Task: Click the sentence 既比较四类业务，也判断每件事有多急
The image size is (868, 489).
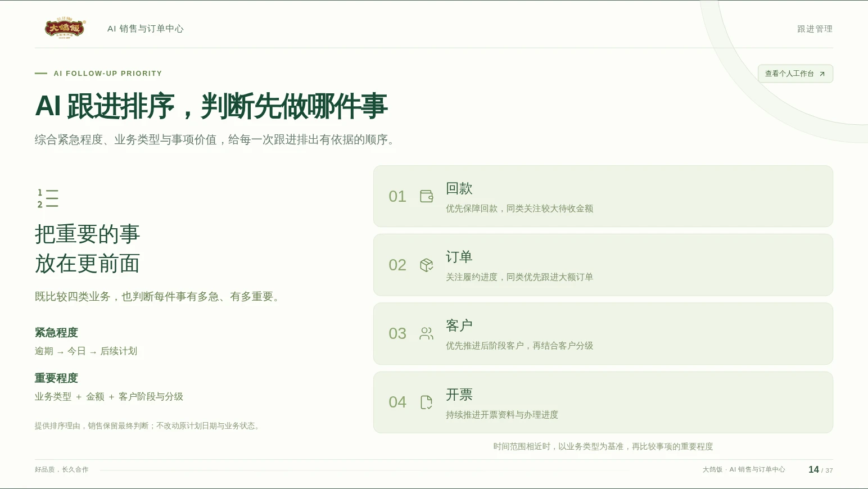Action: 157,297
